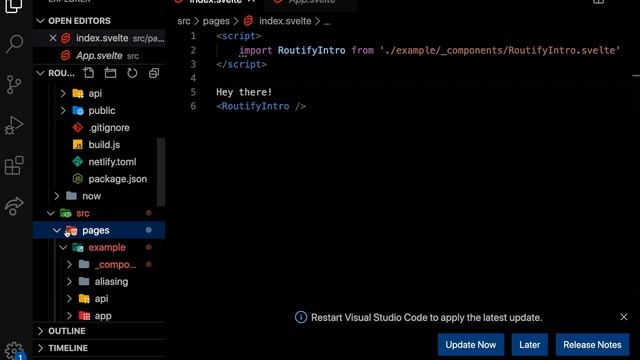Click the Later button
This screenshot has width=640, height=360.
[529, 344]
